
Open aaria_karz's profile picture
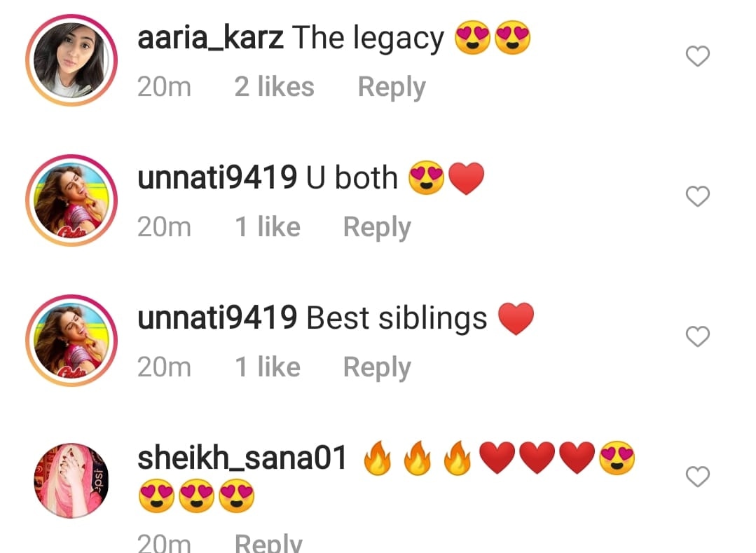click(x=71, y=60)
